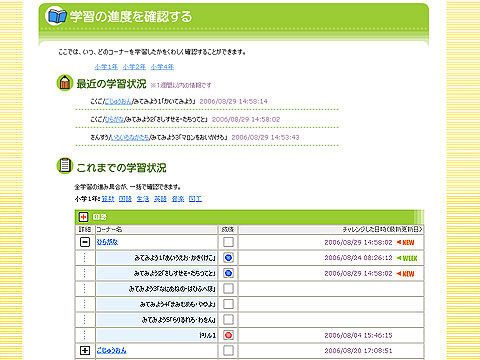Click the red NEW marker in ひらがな row
The width and height of the screenshot is (480, 360).
[405, 242]
